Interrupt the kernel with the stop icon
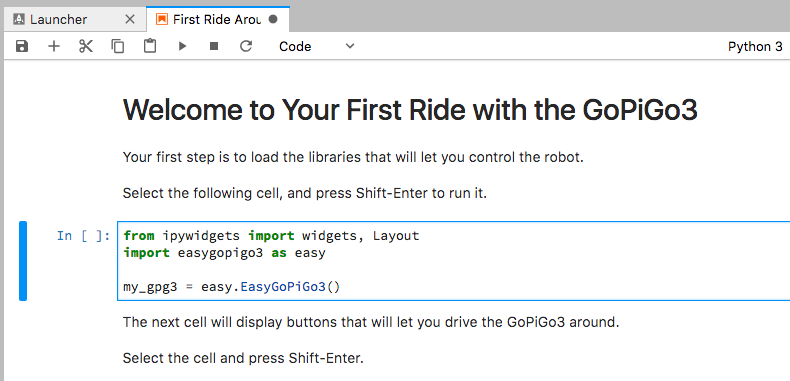Viewport: 790px width, 381px height. [x=214, y=46]
